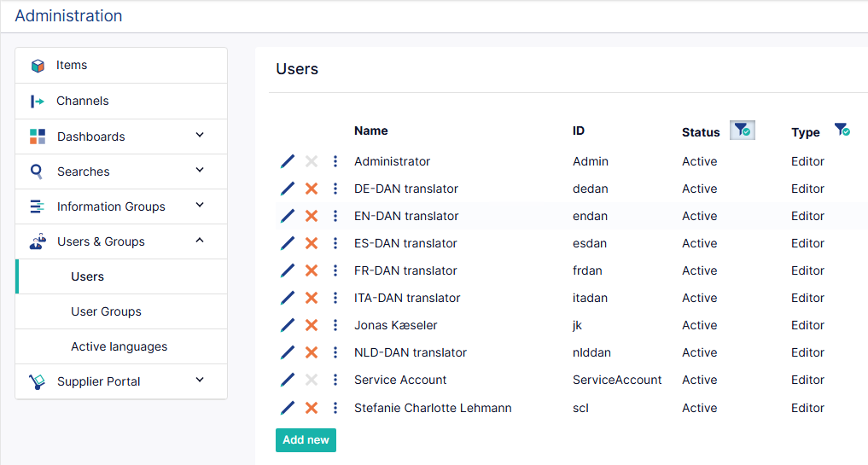Open Items in the sidebar
This screenshot has width=868, height=465.
click(121, 66)
